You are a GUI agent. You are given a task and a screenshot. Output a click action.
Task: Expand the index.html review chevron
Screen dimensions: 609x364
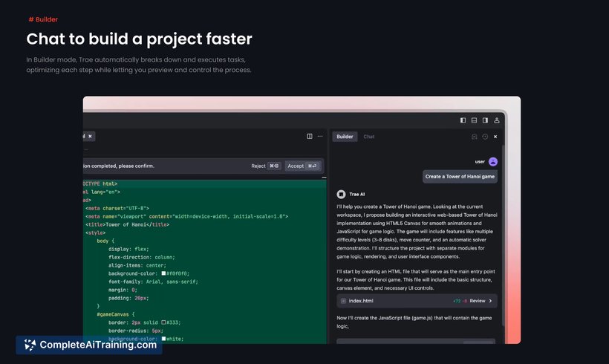tap(490, 301)
